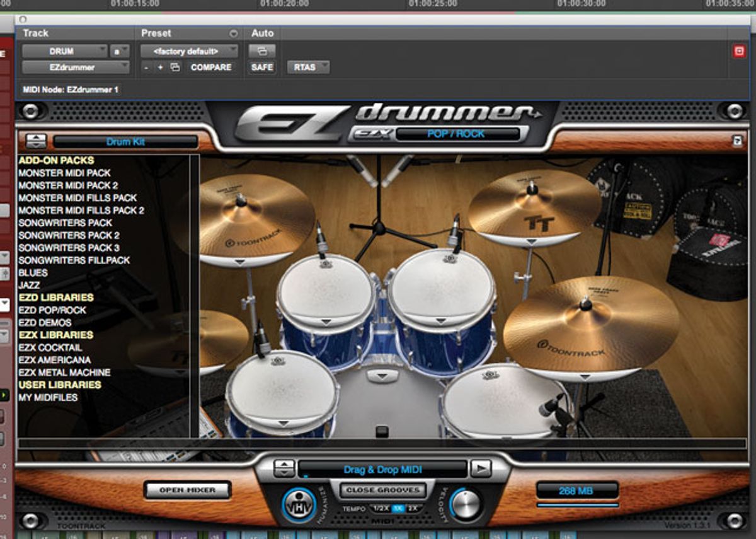Screen dimensions: 756x539
Task: Click window close button at top left
Action: click(x=24, y=20)
